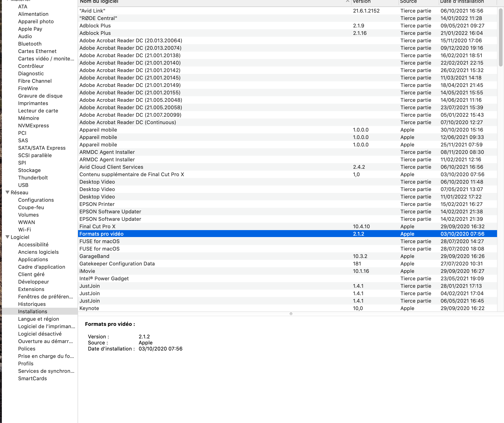Select Adobe Acrobat Reader DC (21.007.20099) row

[287, 115]
